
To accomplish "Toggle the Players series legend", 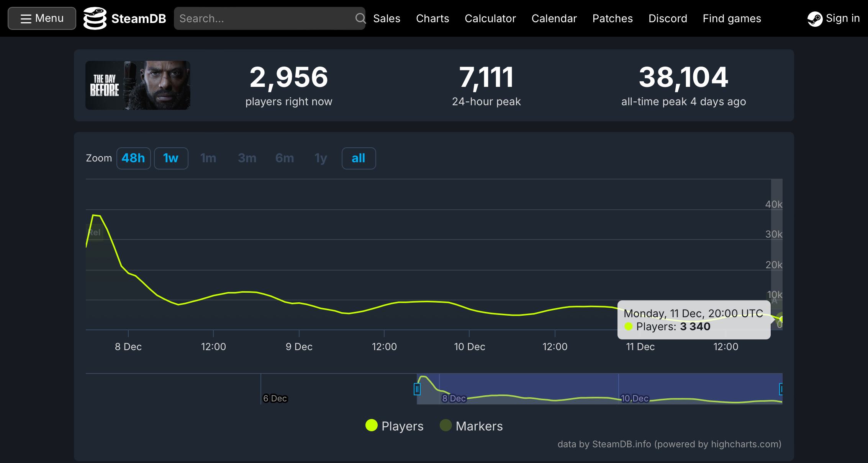I will click(x=395, y=426).
